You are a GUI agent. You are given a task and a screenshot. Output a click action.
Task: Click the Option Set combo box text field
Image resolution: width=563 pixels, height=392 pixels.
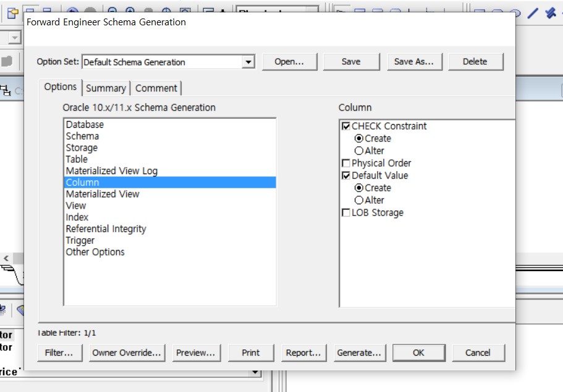[x=163, y=62]
